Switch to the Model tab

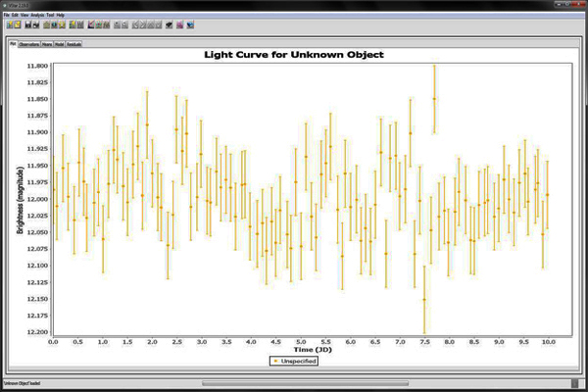coord(59,44)
